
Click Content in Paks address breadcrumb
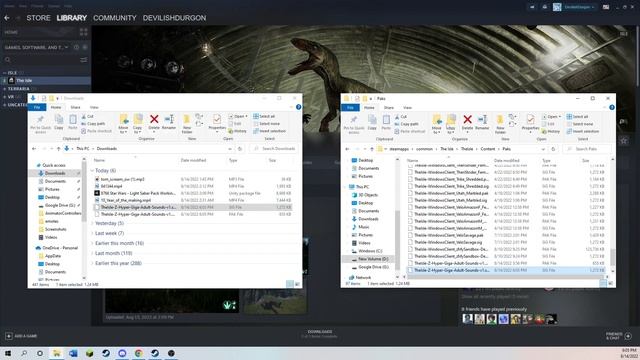click(487, 149)
